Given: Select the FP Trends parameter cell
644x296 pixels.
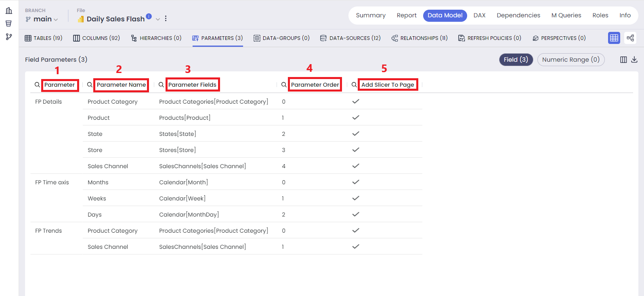Looking at the screenshot, I should pyautogui.click(x=48, y=231).
